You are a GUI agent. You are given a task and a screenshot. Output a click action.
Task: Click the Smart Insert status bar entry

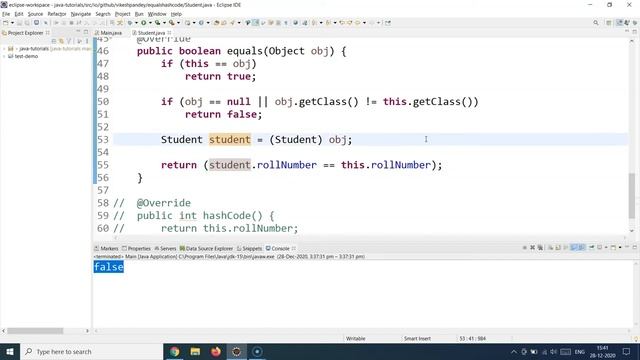417,338
